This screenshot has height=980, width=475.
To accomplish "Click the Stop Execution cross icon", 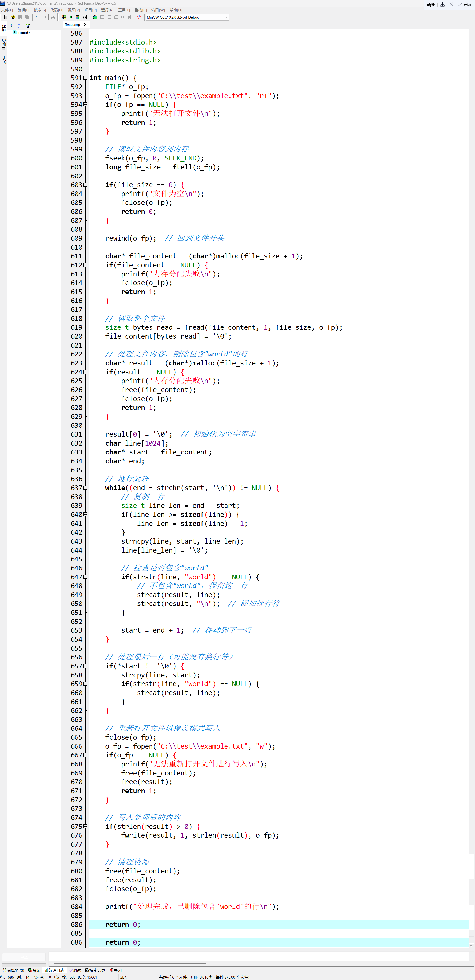I will tap(130, 17).
